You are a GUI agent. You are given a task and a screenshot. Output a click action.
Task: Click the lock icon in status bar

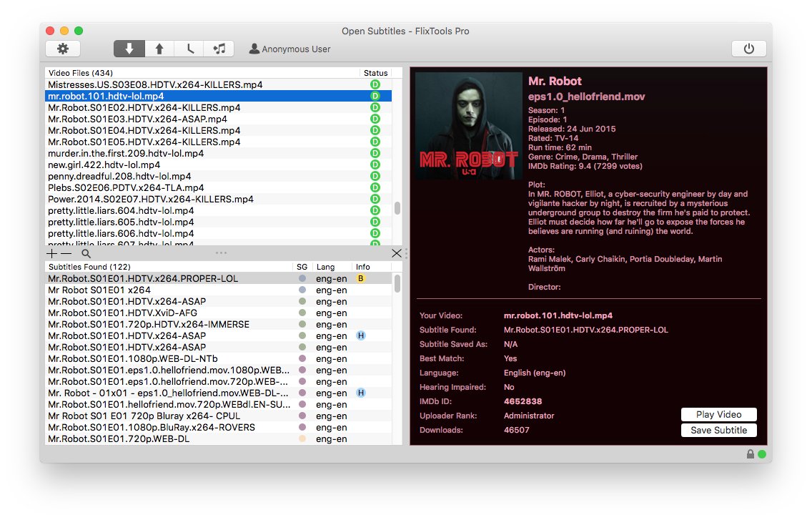pos(751,454)
